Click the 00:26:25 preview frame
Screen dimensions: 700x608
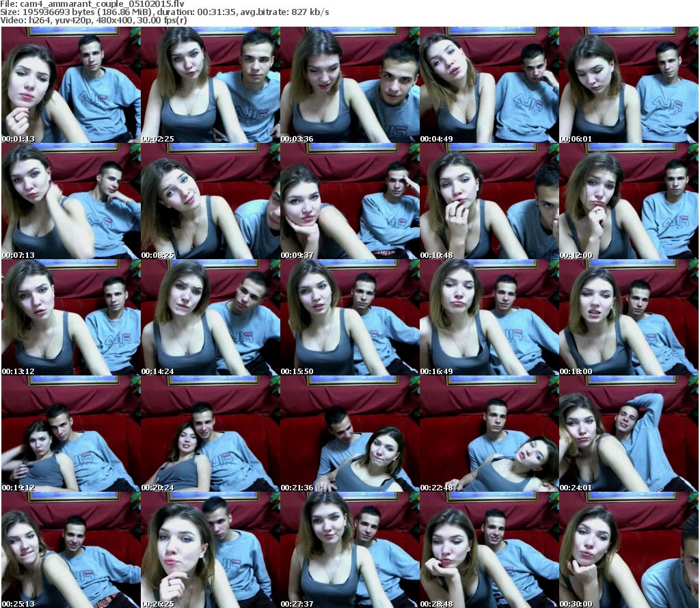211,550
